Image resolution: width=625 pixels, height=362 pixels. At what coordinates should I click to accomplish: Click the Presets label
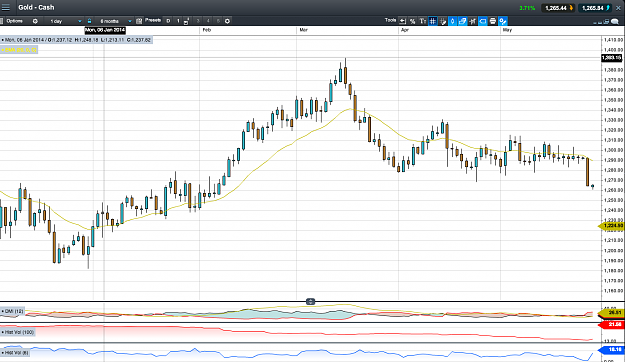point(153,20)
